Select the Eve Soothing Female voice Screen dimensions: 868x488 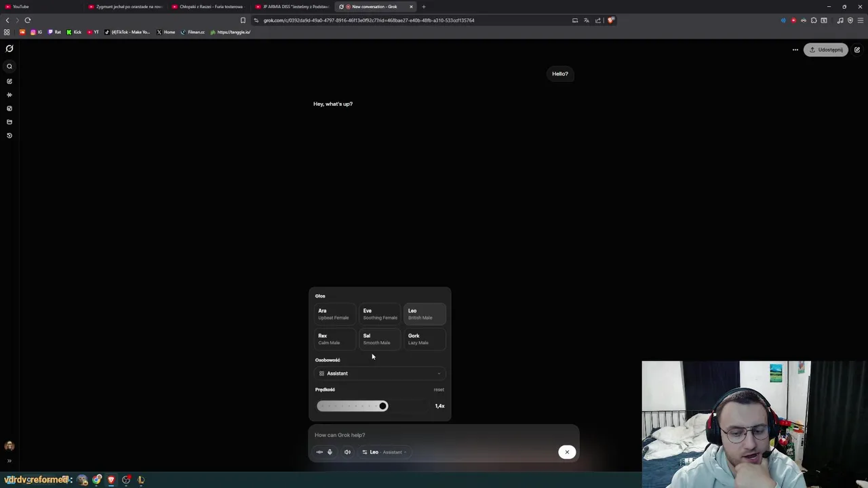pos(380,314)
